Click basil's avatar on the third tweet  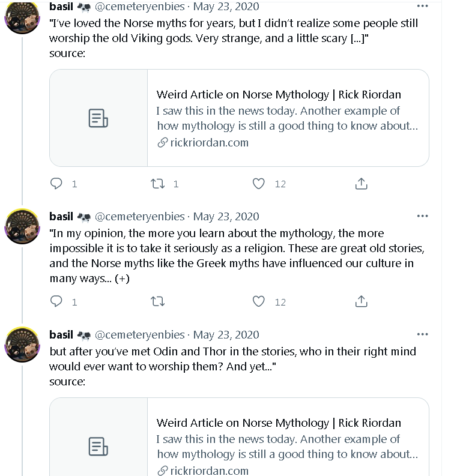tap(22, 345)
